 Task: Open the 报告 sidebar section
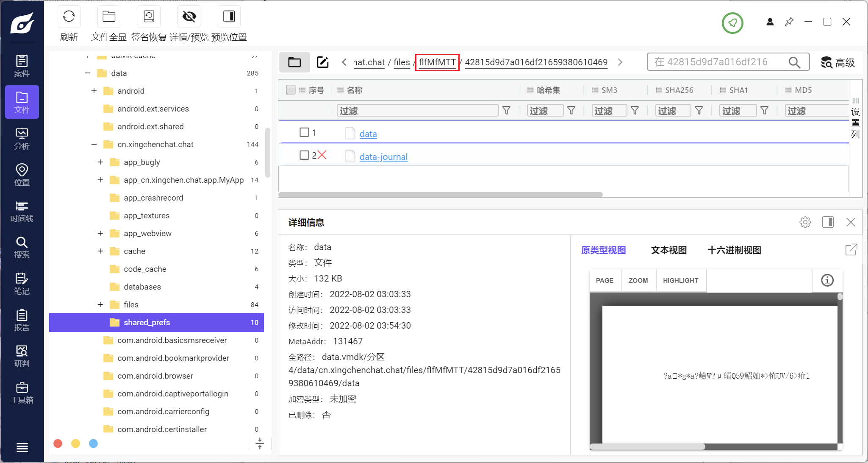(22, 320)
